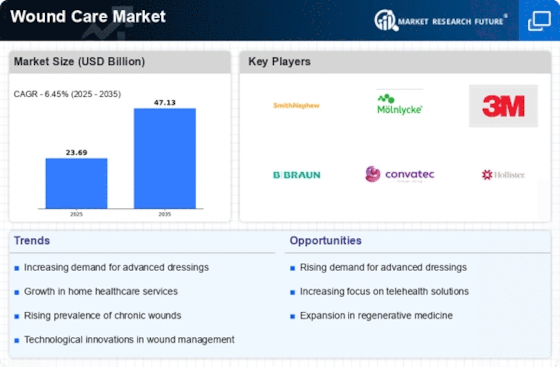Screen dimensions: 560x367
Task: Click the 'Wound Care Market' title
Action: (88, 16)
